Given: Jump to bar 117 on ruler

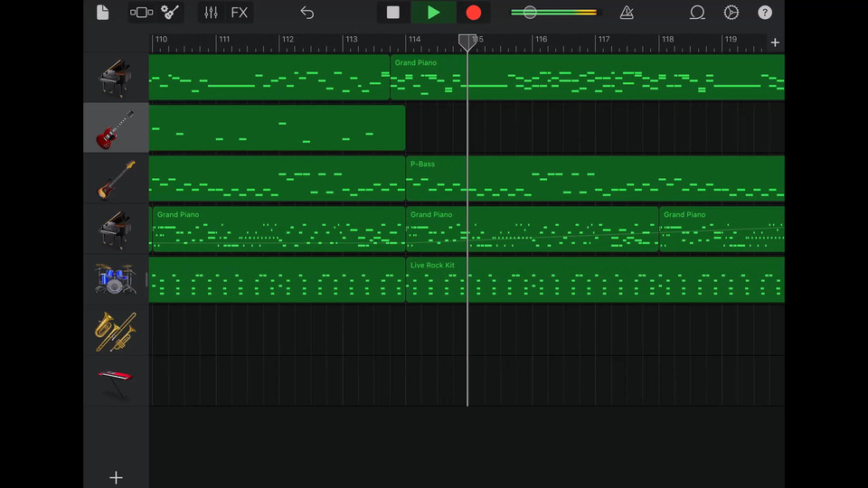Looking at the screenshot, I should [604, 39].
